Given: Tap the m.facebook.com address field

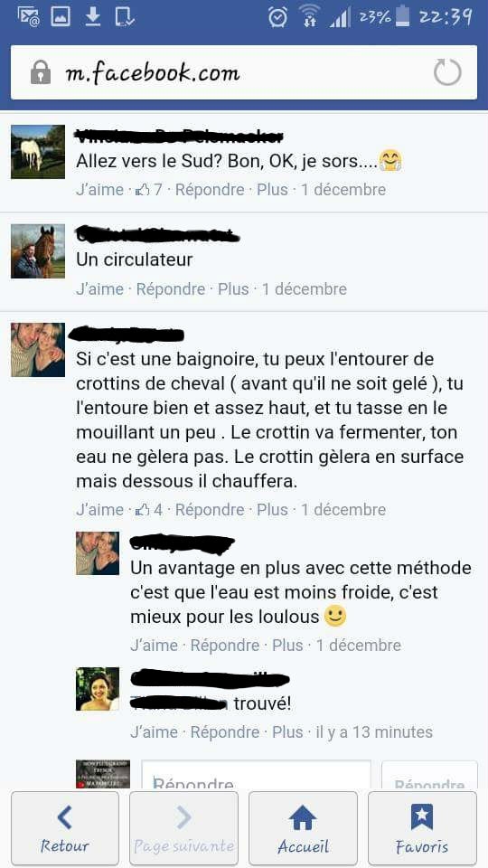Looking at the screenshot, I should pos(243,72).
